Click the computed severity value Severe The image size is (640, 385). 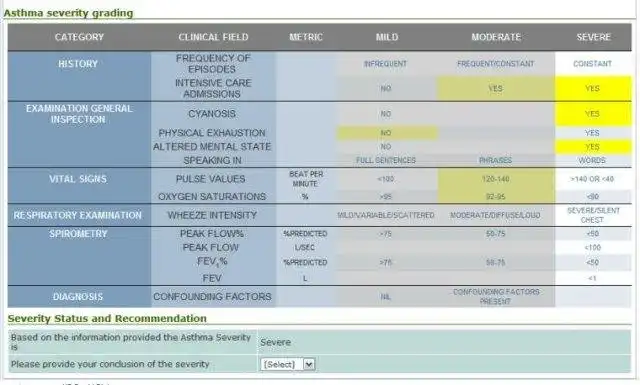[276, 342]
